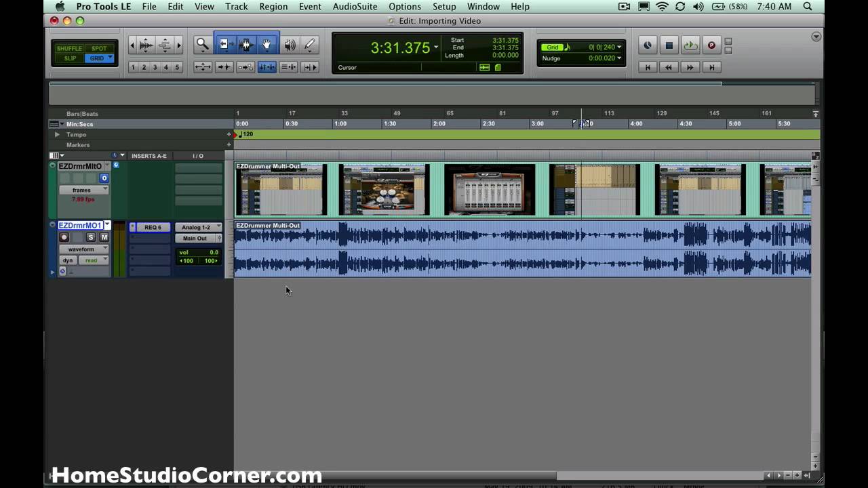This screenshot has width=868, height=488.
Task: Stop playback with Stop button
Action: tap(669, 45)
